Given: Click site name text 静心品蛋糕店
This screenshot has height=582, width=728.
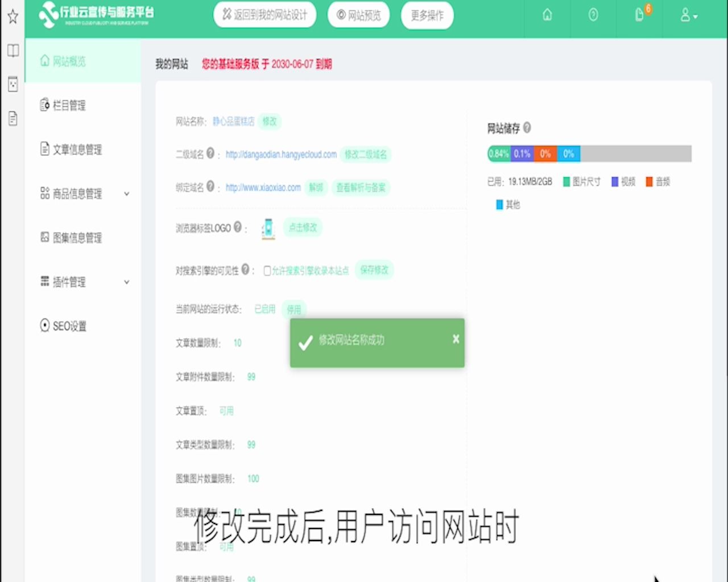Looking at the screenshot, I should point(234,121).
